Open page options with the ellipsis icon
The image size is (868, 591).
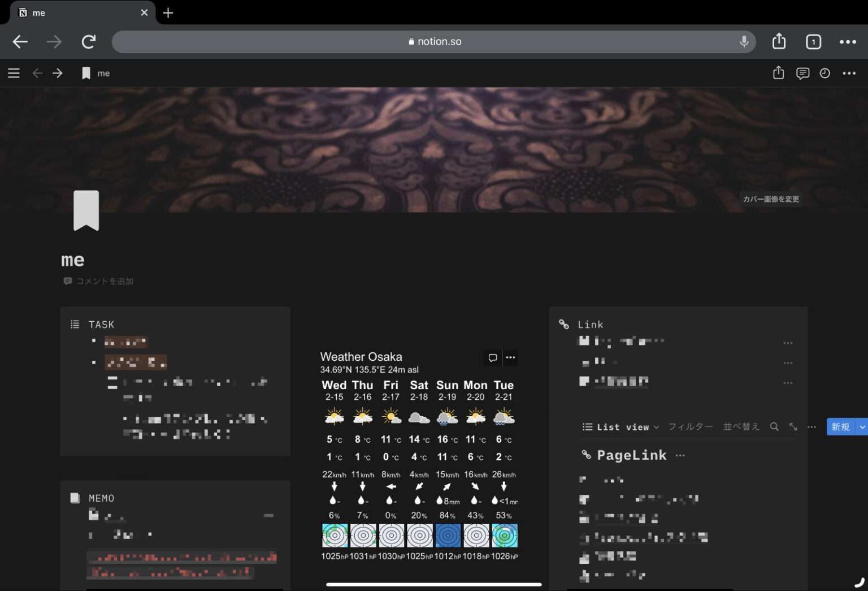(x=849, y=73)
